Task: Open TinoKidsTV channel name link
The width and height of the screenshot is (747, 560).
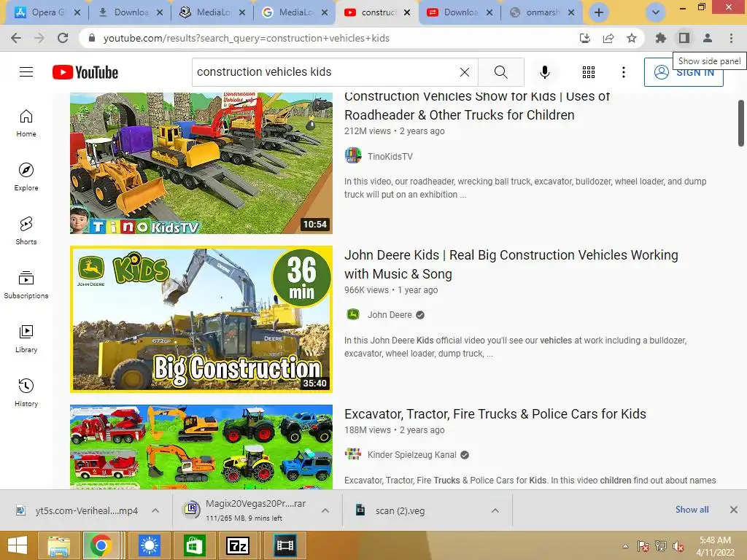Action: (x=390, y=156)
